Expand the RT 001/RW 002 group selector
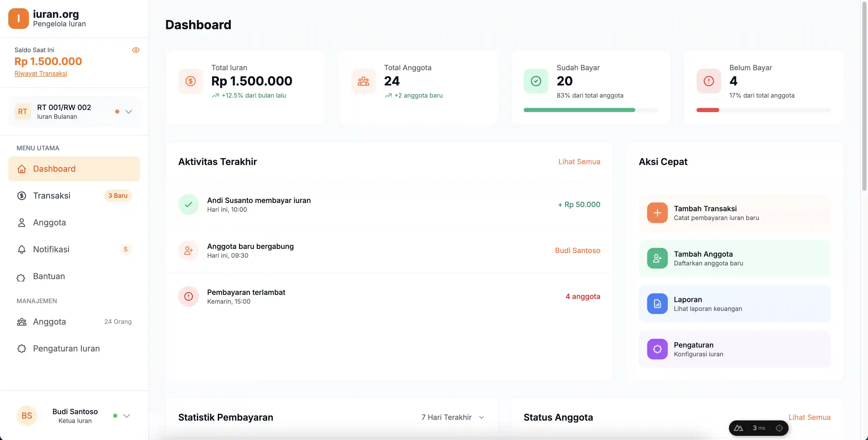 pos(128,112)
